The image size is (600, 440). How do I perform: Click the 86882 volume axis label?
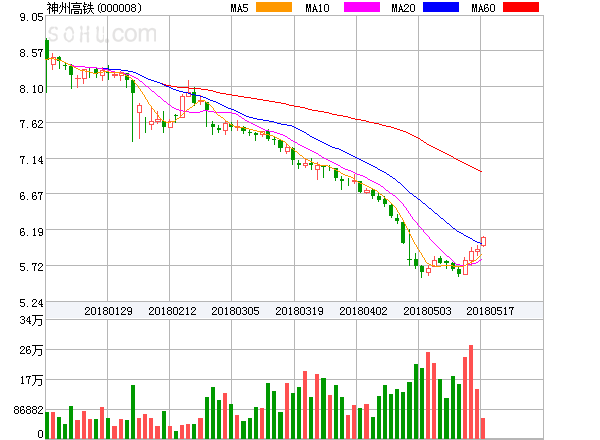click(x=29, y=410)
